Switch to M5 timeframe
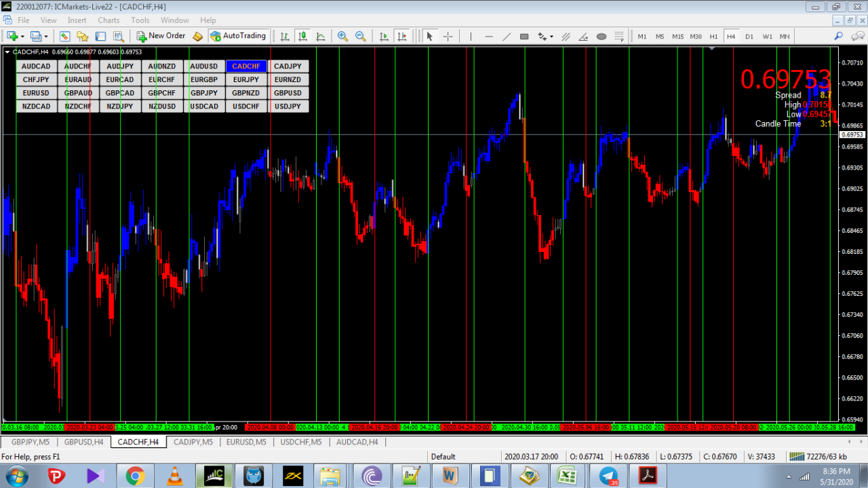Screen dimensions: 868x488 (659, 37)
